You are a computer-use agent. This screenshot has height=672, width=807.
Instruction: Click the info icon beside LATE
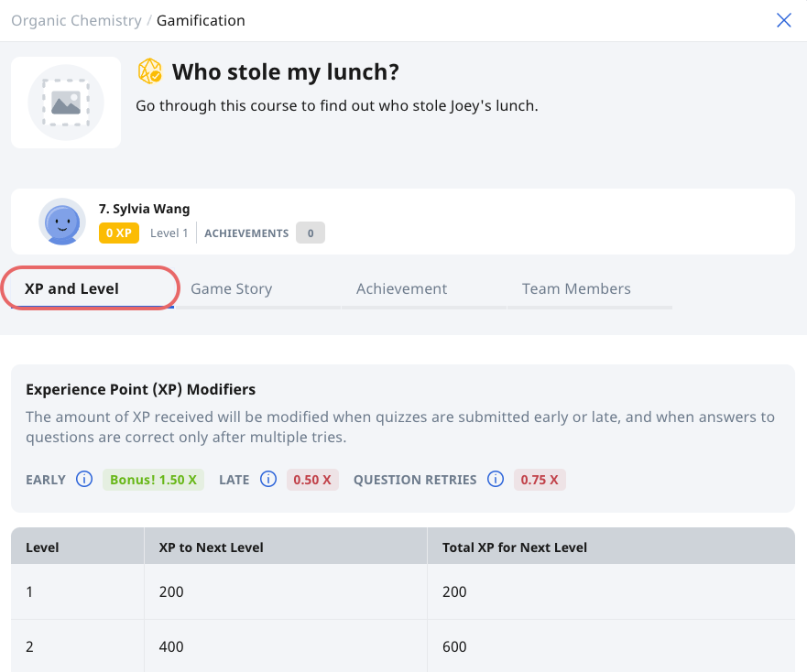(x=268, y=479)
